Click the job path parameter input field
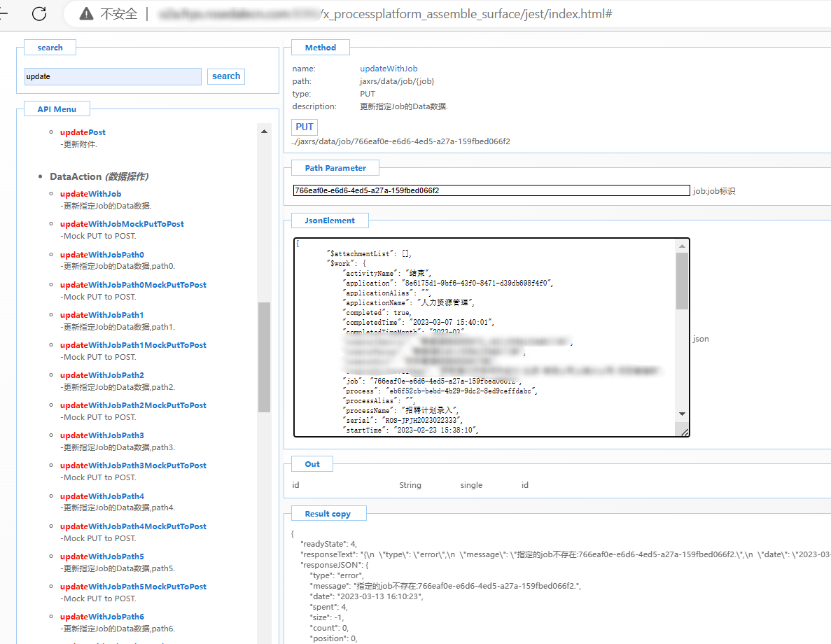The height and width of the screenshot is (644, 831). (x=491, y=190)
